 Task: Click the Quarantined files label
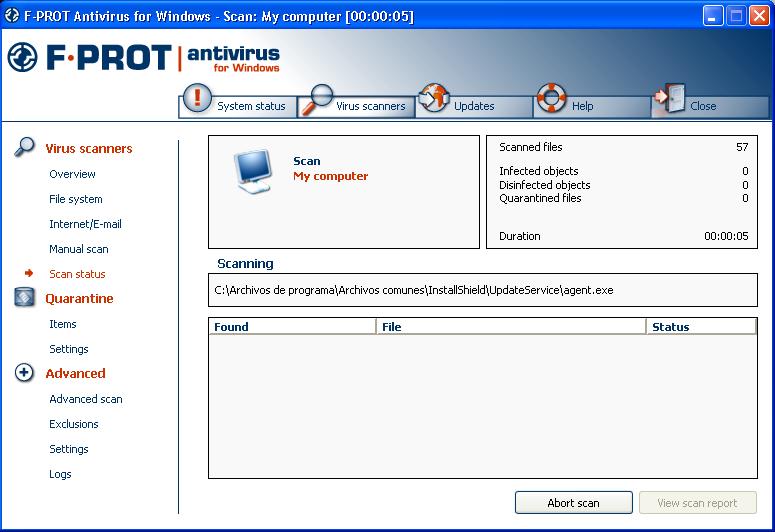click(x=540, y=198)
